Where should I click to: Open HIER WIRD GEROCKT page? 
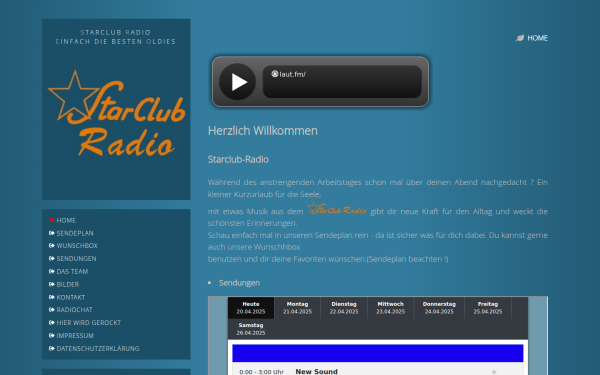[88, 323]
